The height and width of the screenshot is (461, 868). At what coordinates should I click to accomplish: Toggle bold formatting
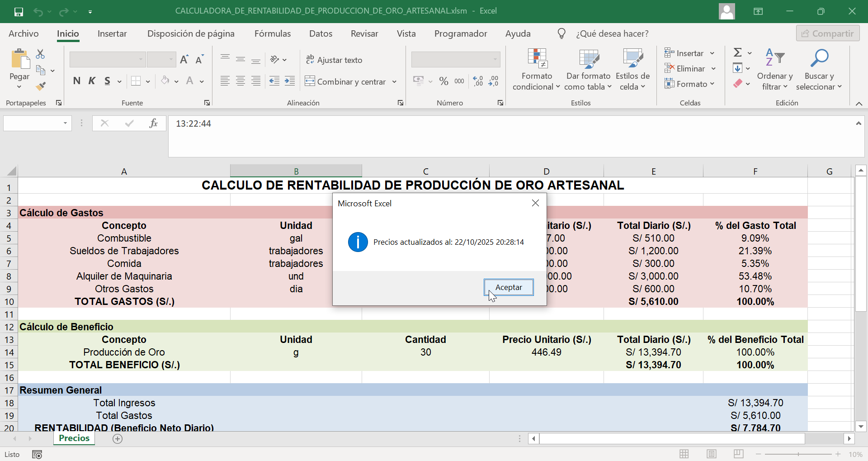pos(76,81)
